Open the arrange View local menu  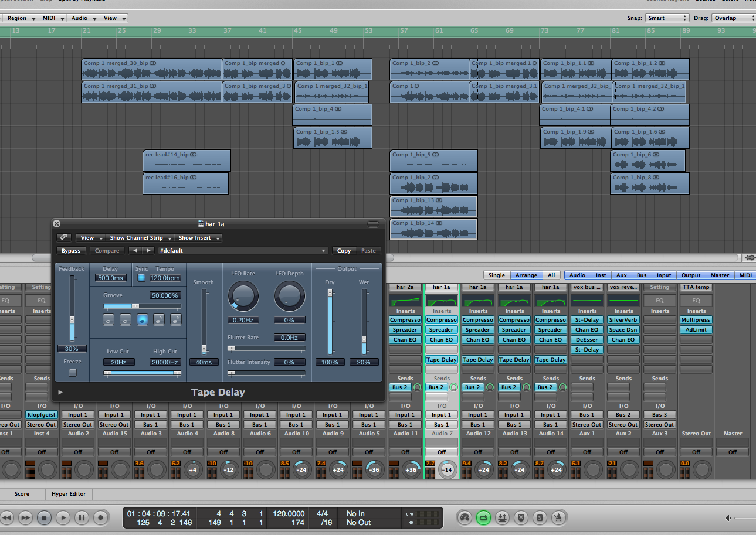(113, 18)
